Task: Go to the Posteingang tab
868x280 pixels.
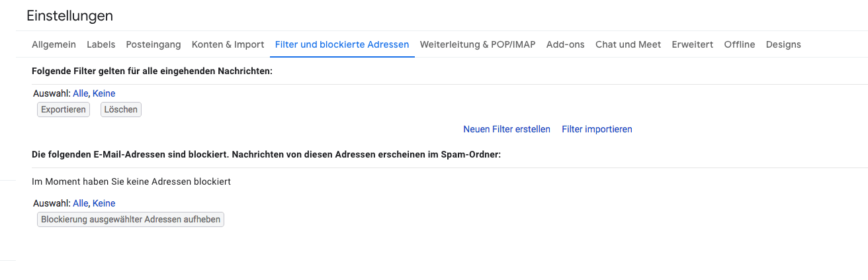Action: coord(153,44)
